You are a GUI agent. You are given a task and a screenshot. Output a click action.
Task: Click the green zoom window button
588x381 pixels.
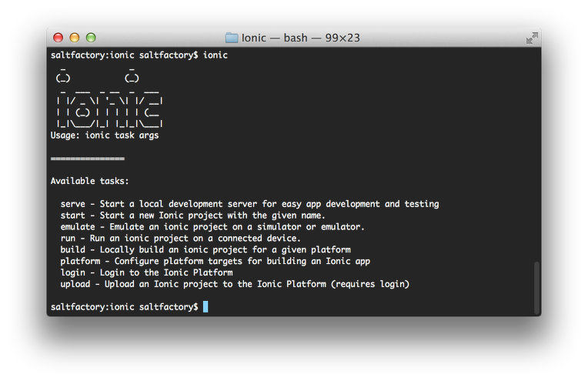pyautogui.click(x=91, y=38)
